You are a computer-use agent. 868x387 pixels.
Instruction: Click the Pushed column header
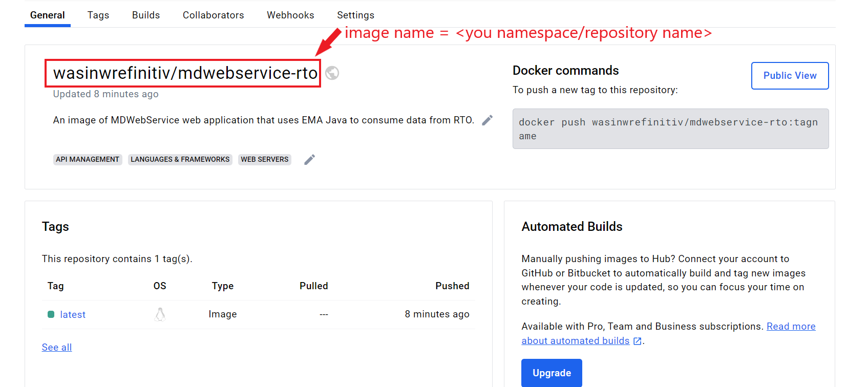tap(452, 286)
